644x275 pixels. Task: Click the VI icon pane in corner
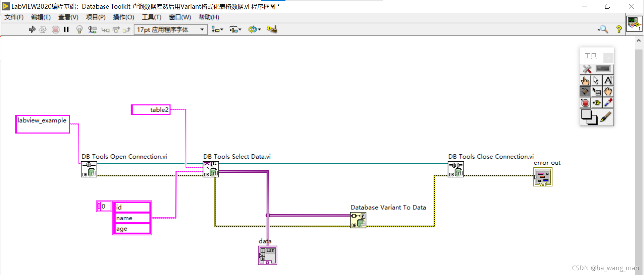[634, 24]
